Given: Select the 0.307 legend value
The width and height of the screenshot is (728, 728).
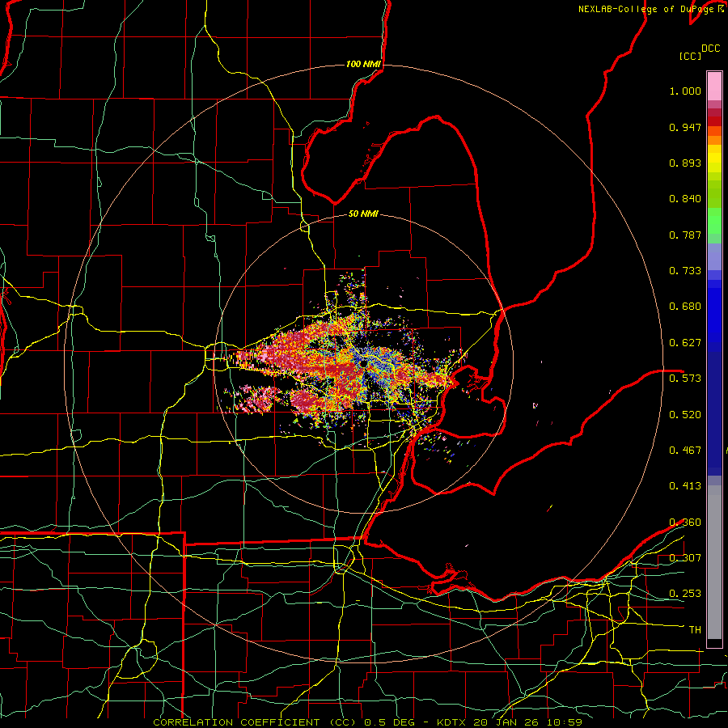Looking at the screenshot, I should coord(685,558).
